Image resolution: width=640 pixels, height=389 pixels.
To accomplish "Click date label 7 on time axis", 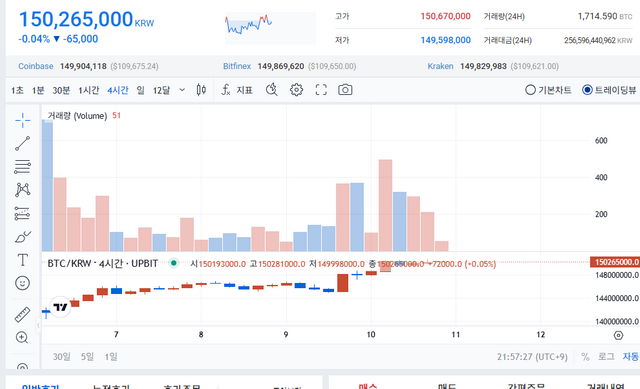I will (x=116, y=335).
